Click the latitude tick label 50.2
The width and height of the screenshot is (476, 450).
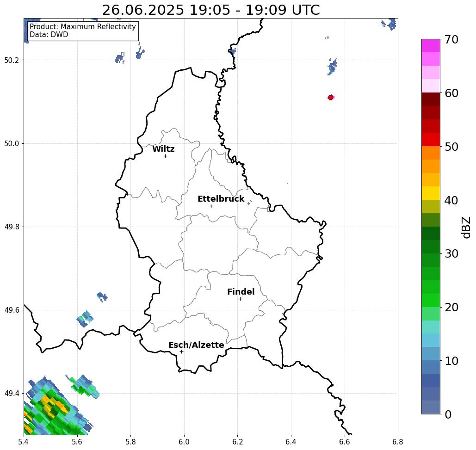click(x=12, y=60)
